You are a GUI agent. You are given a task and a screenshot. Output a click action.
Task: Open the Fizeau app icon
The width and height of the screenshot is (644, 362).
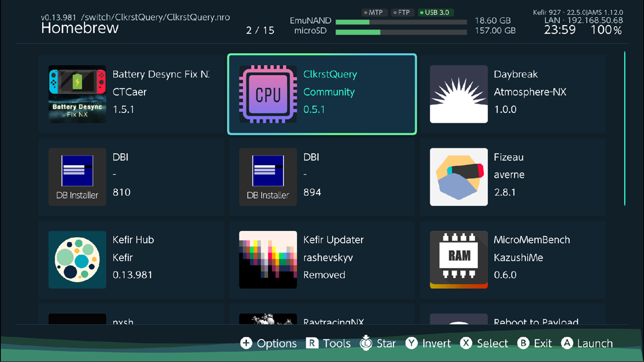pyautogui.click(x=458, y=177)
